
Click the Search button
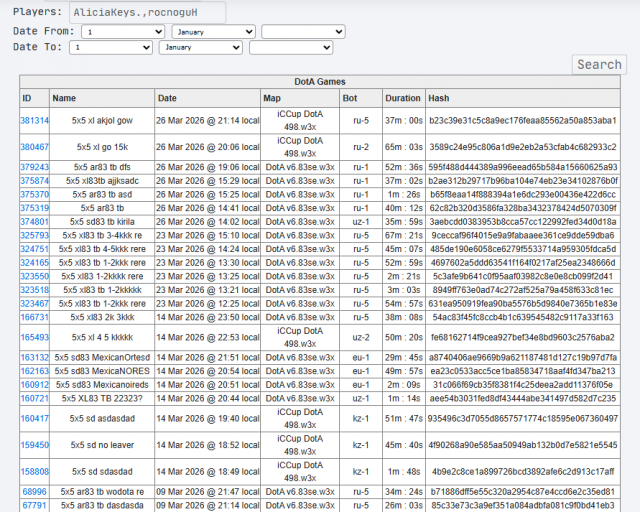point(599,65)
